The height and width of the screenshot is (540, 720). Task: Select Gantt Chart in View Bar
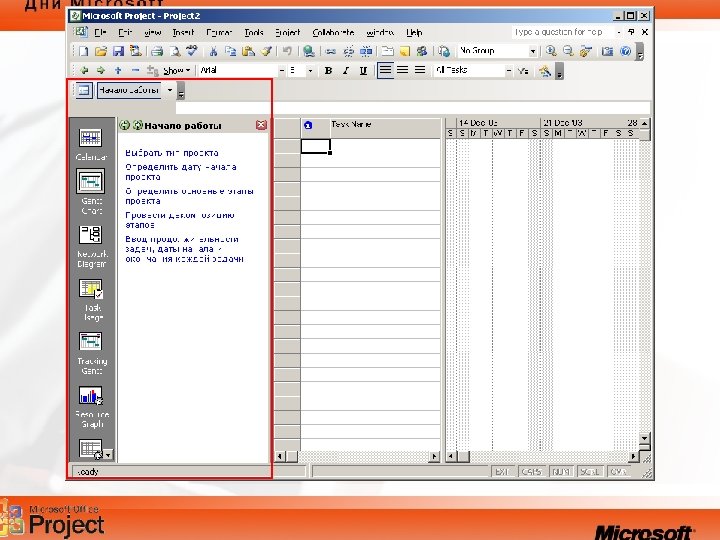pos(91,192)
